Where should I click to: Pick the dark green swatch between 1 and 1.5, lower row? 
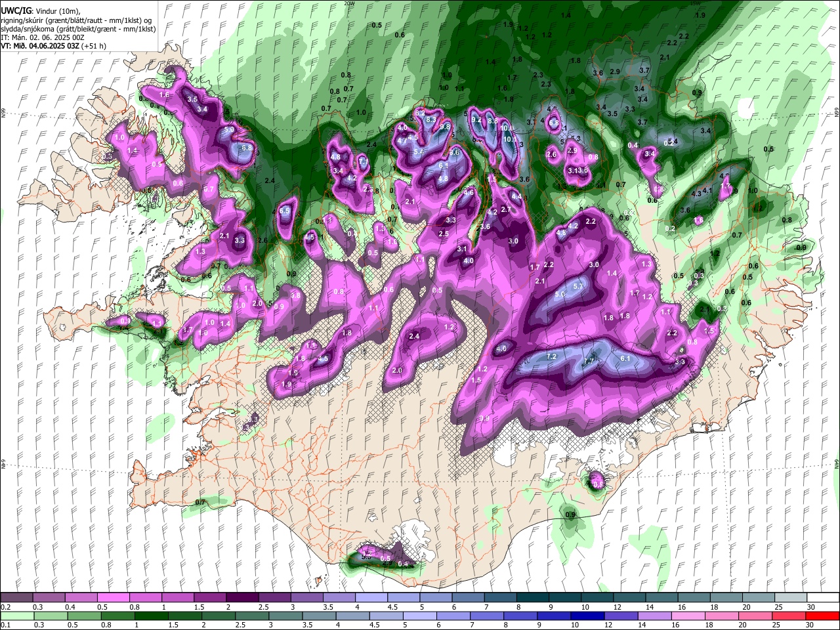tap(151, 616)
